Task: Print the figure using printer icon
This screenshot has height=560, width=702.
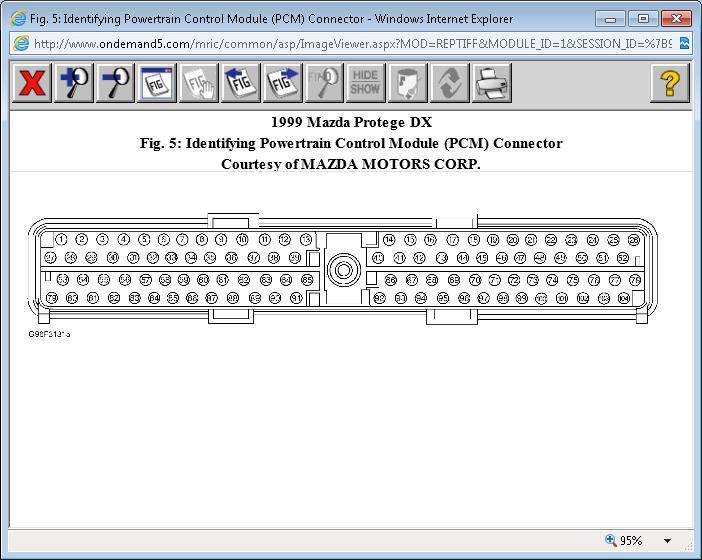Action: 491,83
